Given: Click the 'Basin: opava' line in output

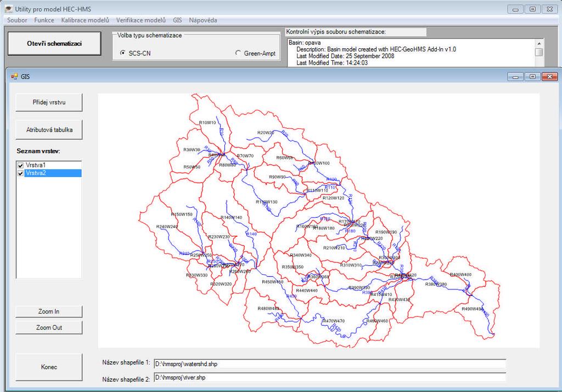Looking at the screenshot, I should [x=305, y=43].
